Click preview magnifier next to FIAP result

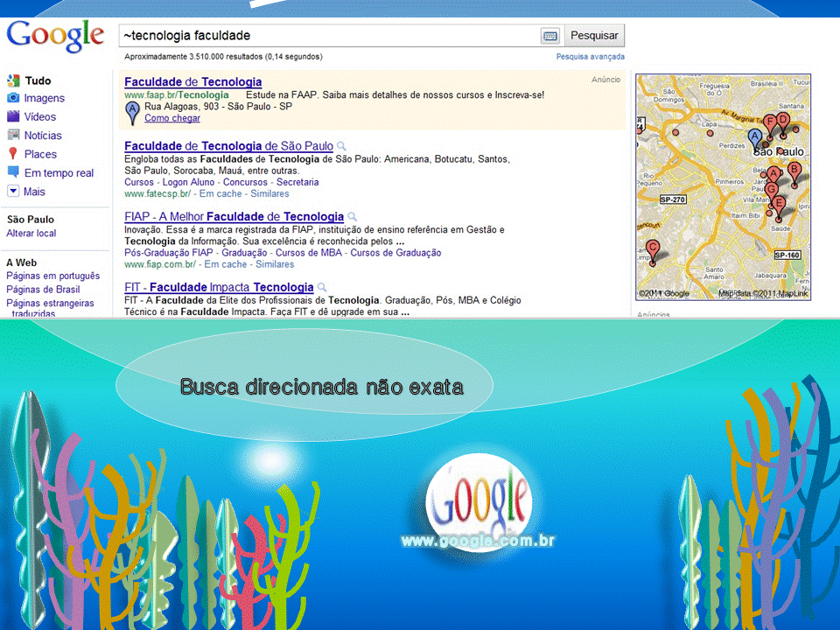[x=352, y=216]
